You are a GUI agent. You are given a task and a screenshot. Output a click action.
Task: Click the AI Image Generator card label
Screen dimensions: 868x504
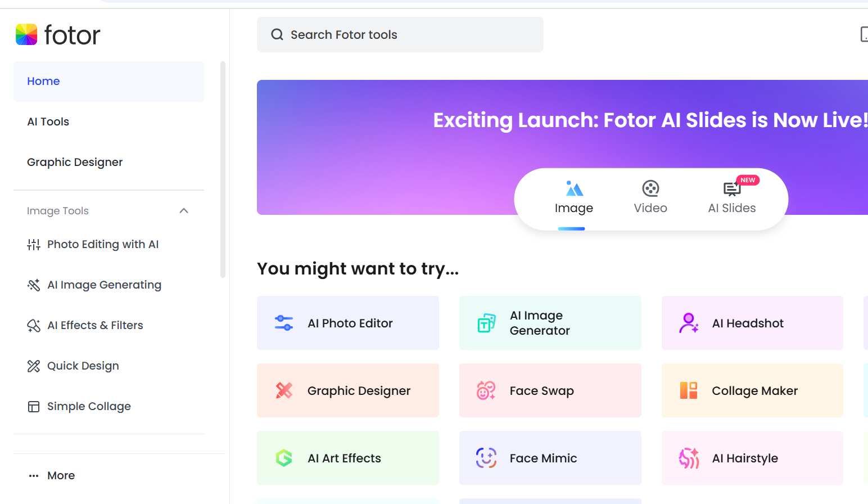coord(540,323)
